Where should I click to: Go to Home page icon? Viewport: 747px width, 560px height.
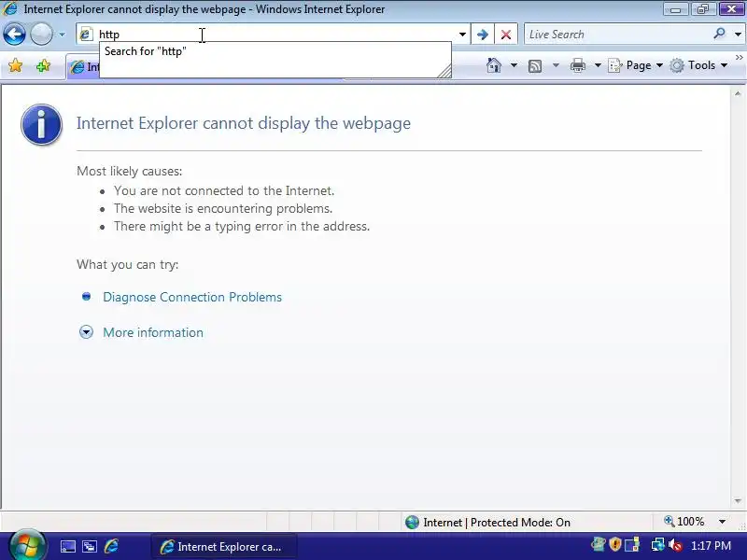coord(494,65)
